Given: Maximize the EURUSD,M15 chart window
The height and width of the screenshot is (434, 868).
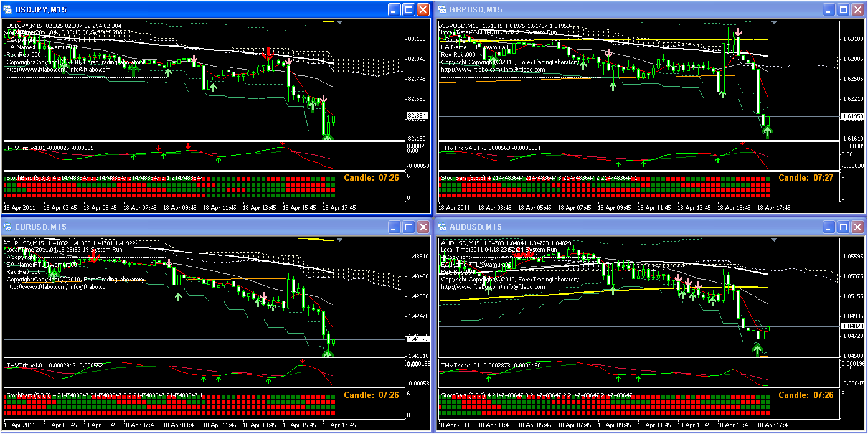Looking at the screenshot, I should point(409,227).
